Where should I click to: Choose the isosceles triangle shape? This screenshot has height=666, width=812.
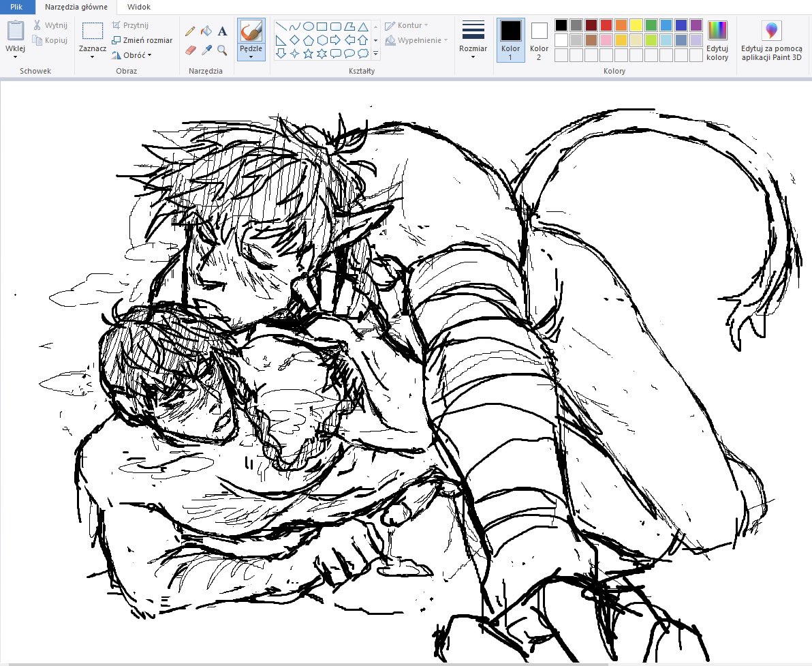(363, 27)
